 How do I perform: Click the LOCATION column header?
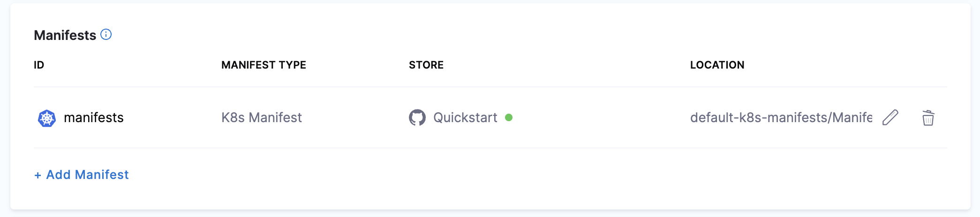(717, 65)
